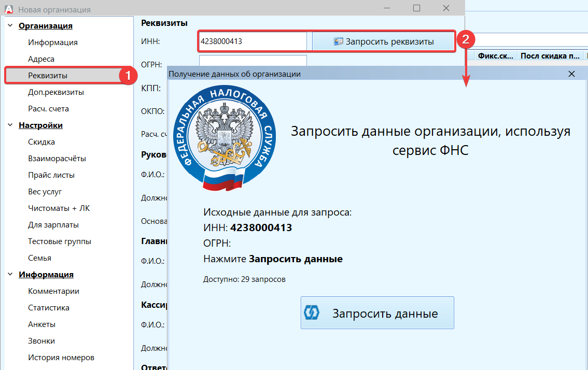Open Для зарплаты settings
The height and width of the screenshot is (370, 588).
pyautogui.click(x=53, y=225)
